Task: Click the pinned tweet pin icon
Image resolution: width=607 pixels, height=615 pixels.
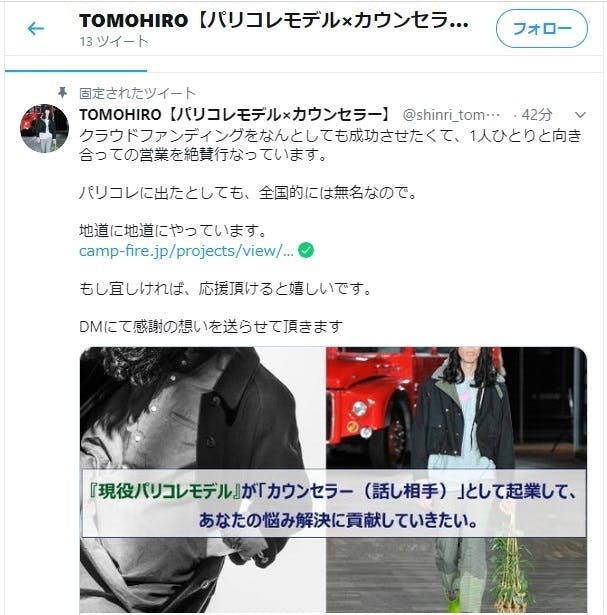Action: click(62, 93)
